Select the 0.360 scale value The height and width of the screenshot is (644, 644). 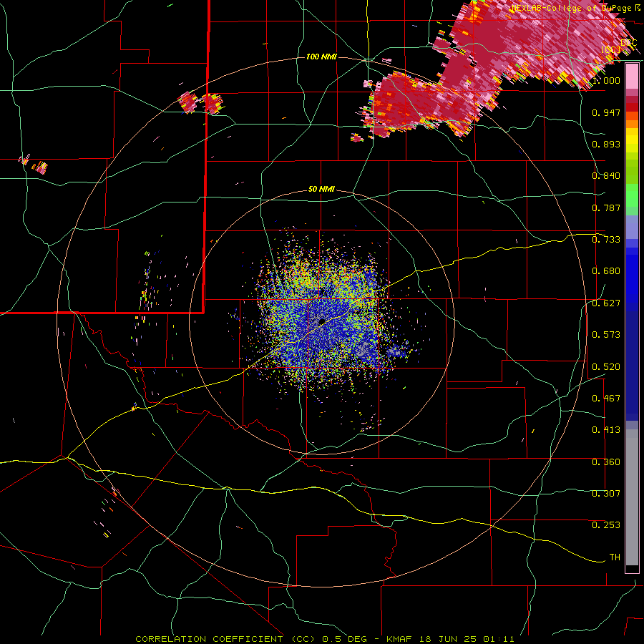(x=606, y=462)
